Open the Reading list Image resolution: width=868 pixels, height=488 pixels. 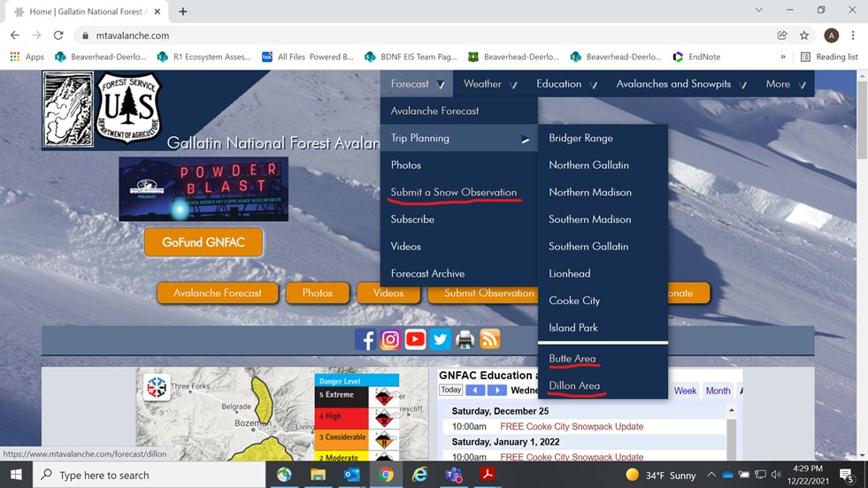point(829,57)
